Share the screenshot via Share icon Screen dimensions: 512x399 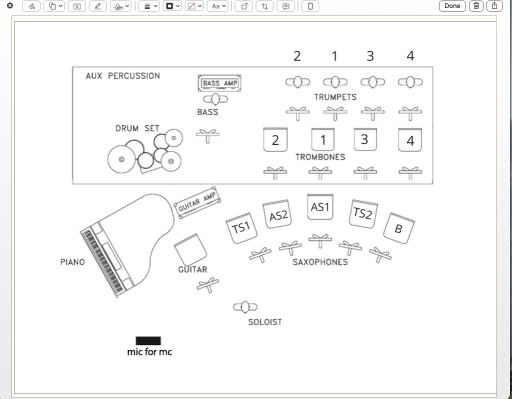tap(494, 6)
